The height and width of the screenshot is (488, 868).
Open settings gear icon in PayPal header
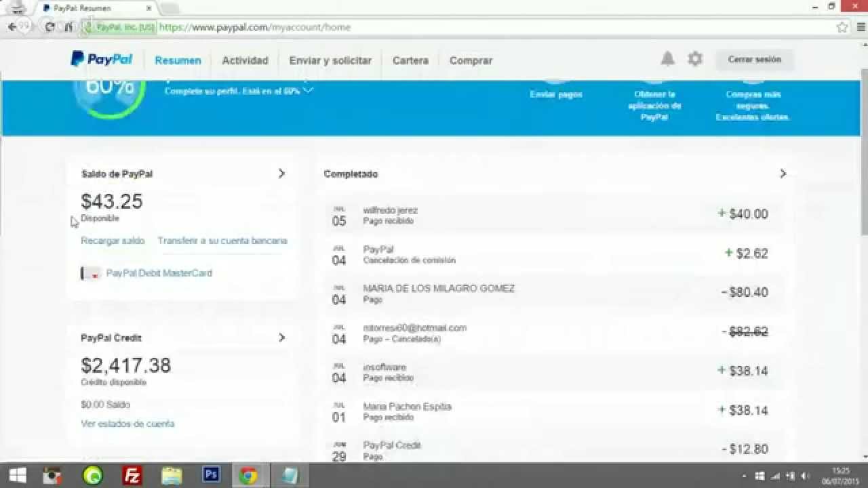pyautogui.click(x=695, y=59)
